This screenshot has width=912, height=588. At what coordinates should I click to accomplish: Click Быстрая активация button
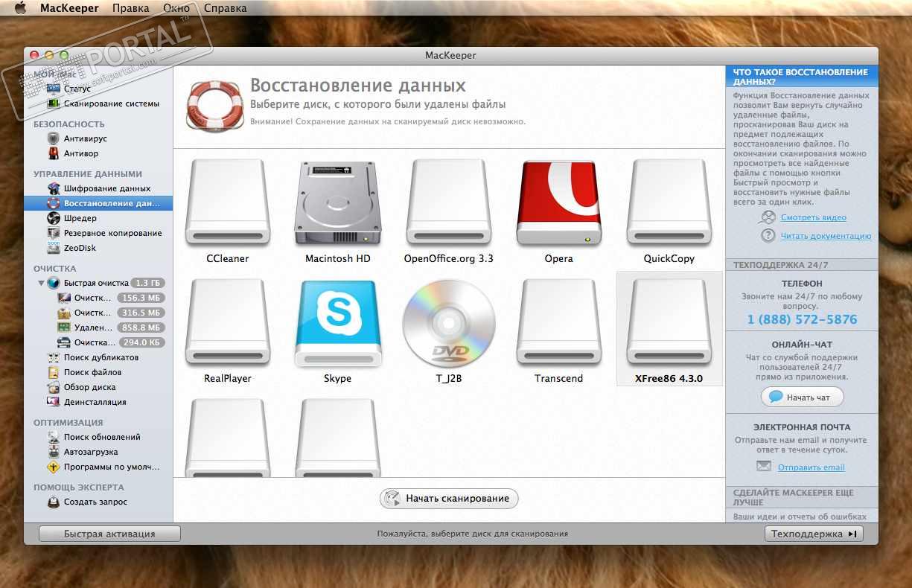[109, 534]
